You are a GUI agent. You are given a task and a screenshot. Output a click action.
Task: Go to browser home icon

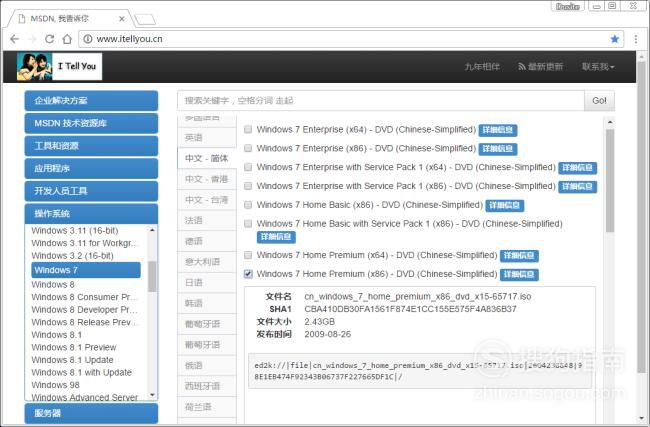pos(67,39)
